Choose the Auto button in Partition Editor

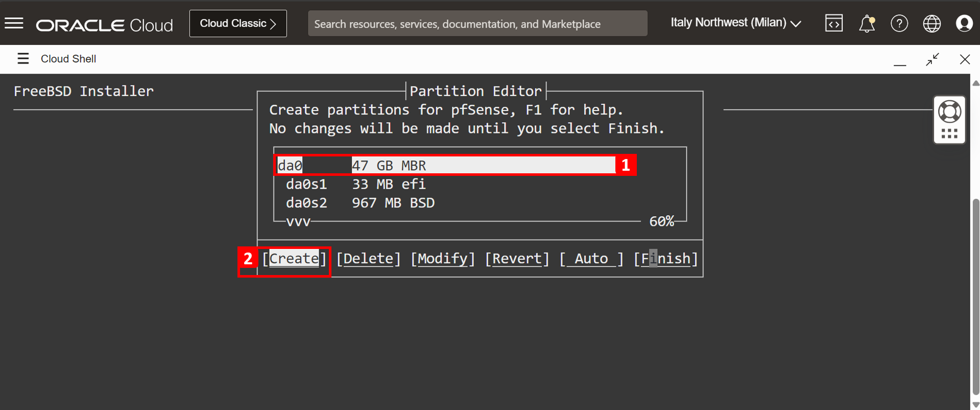tap(591, 259)
